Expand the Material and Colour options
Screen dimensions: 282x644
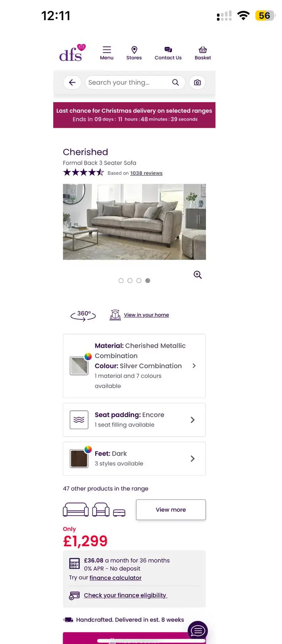tap(134, 366)
